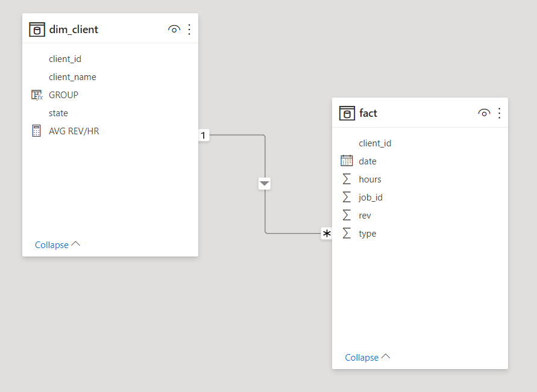Image resolution: width=537 pixels, height=392 pixels.
Task: Click the GROUP calculated column icon
Action: point(37,95)
